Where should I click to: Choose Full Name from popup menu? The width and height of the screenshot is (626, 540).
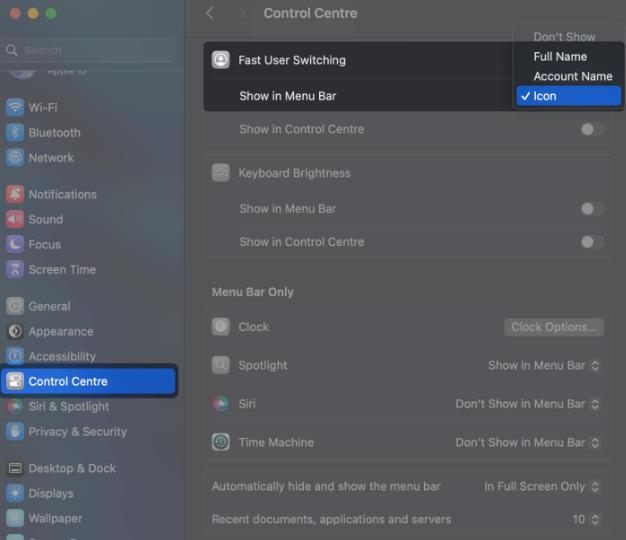click(x=560, y=57)
